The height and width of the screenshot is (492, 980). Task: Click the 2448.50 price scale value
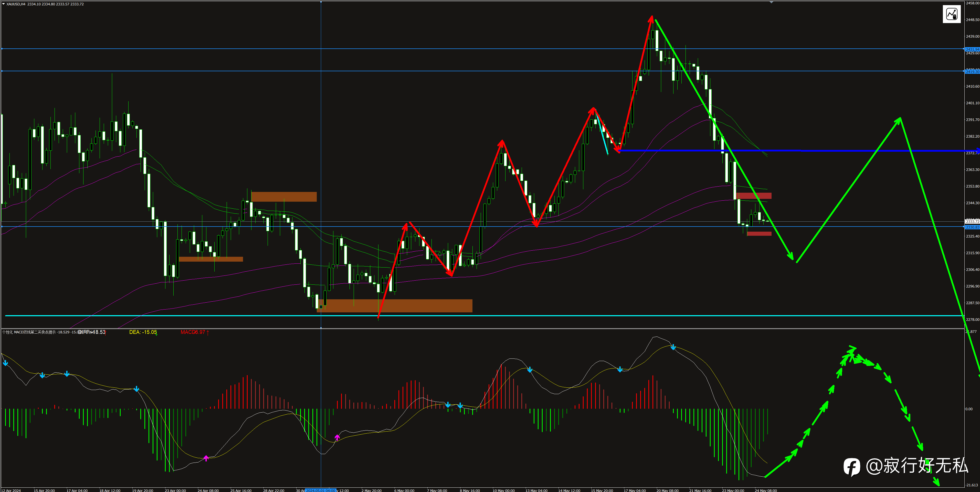click(x=973, y=20)
